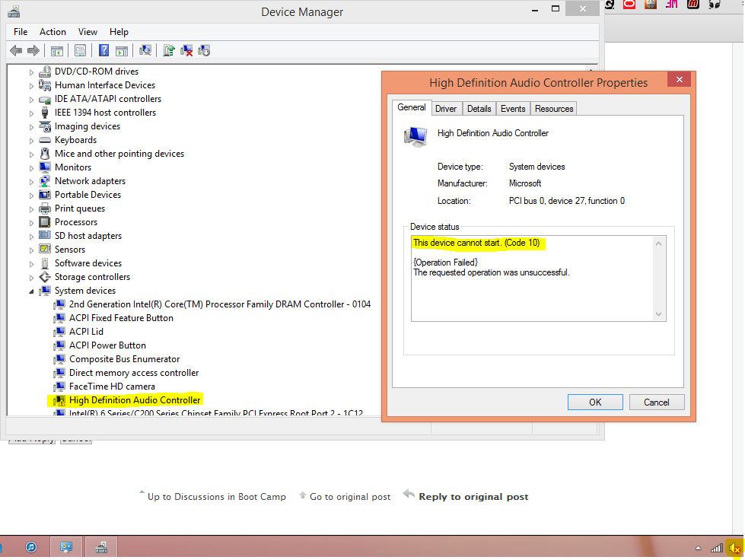The height and width of the screenshot is (560, 745).
Task: Select ACPI Fixed Feature Button
Action: [121, 318]
